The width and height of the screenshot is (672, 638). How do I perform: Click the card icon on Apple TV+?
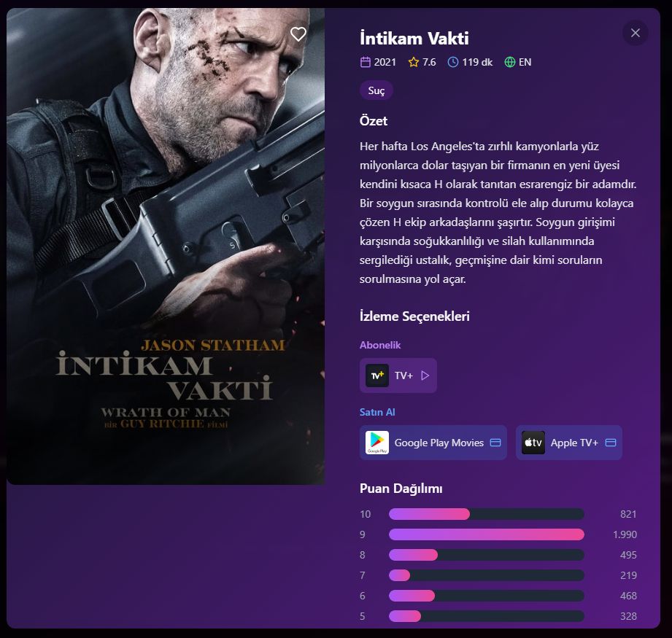click(610, 443)
